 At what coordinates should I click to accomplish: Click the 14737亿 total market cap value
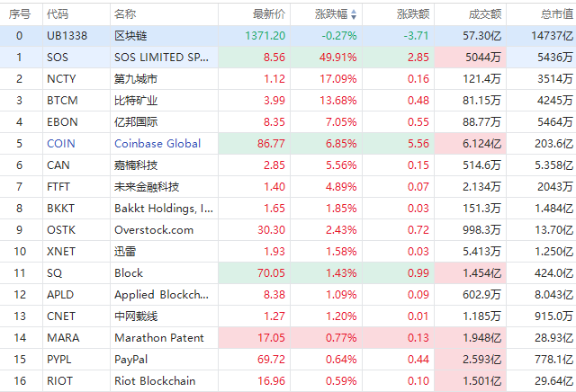(552, 36)
